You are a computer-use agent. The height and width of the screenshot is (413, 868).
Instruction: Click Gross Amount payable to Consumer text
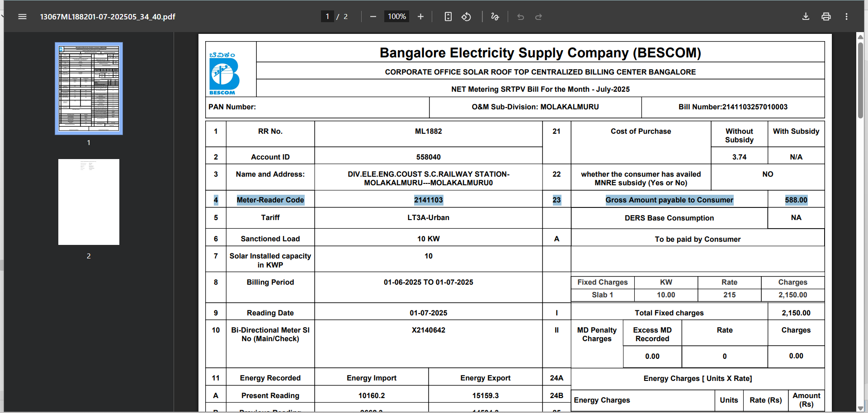point(669,200)
